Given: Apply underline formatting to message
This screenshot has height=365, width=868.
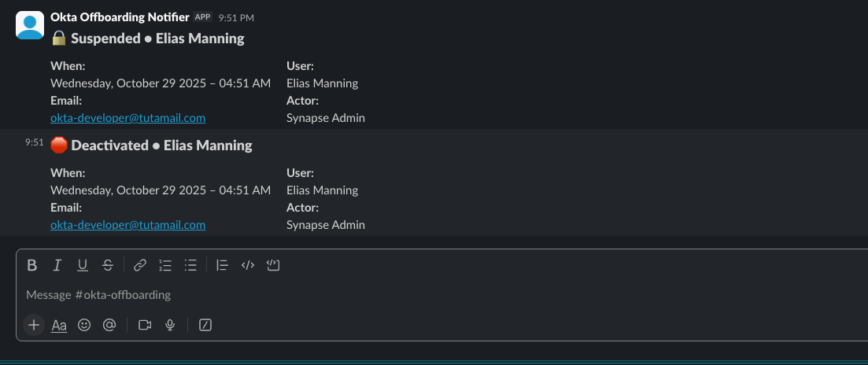Looking at the screenshot, I should pos(82,265).
